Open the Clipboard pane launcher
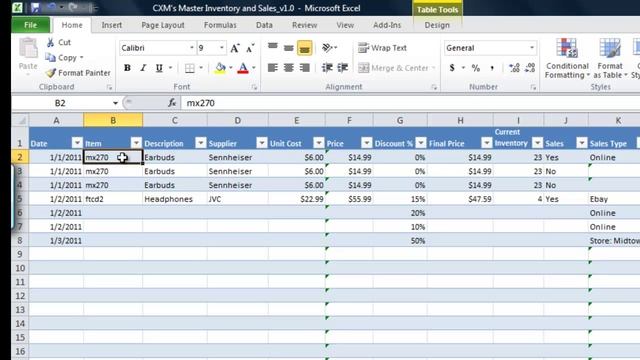640x360 pixels. [109, 87]
